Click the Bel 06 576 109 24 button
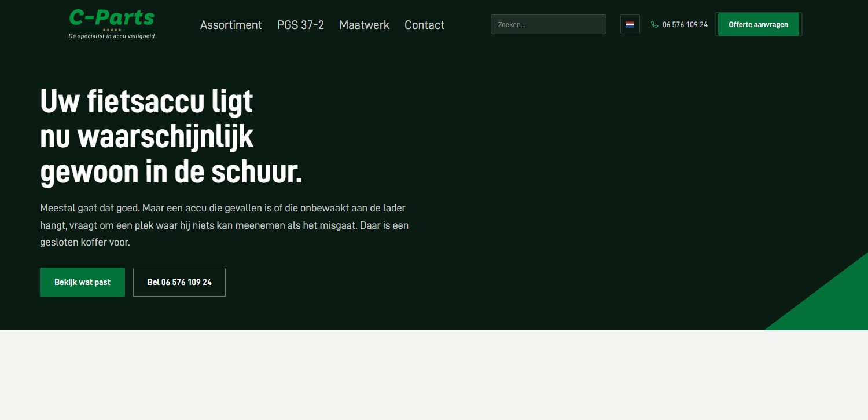The height and width of the screenshot is (420, 868). (x=179, y=282)
